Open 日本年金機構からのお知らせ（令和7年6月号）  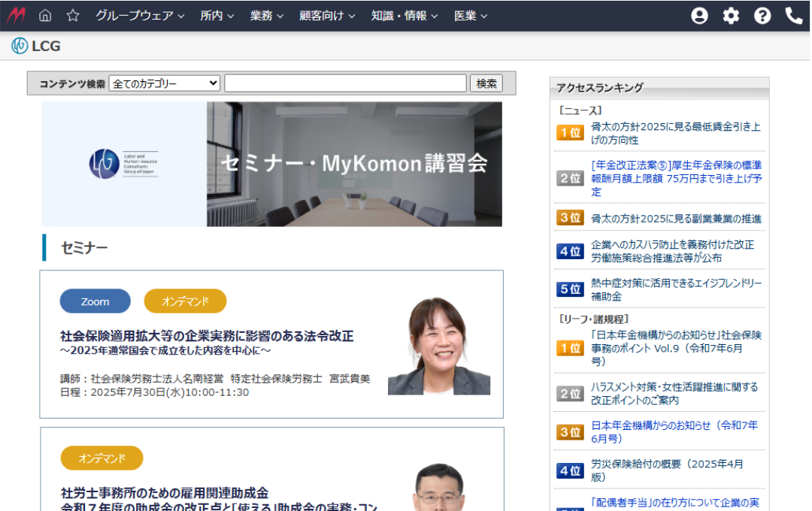point(674,432)
